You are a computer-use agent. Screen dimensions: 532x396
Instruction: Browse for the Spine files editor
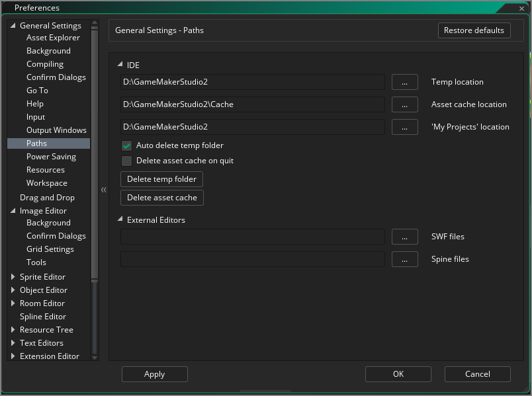tap(404, 259)
